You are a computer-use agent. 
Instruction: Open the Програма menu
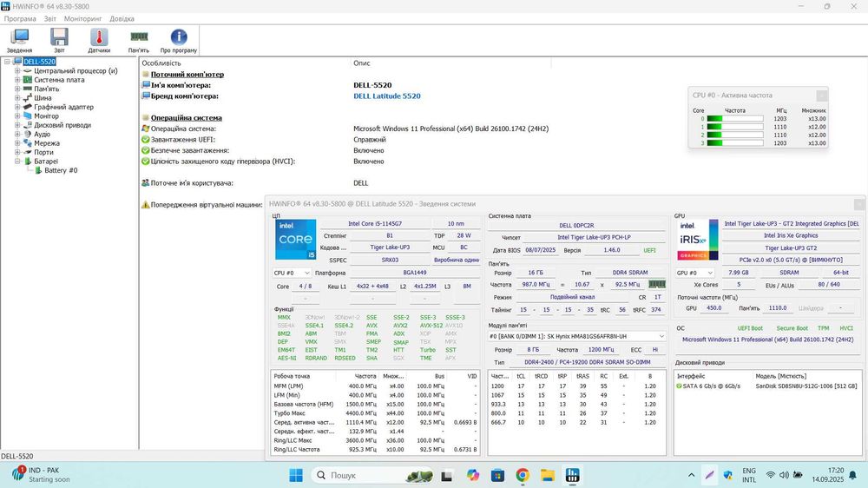[20, 19]
